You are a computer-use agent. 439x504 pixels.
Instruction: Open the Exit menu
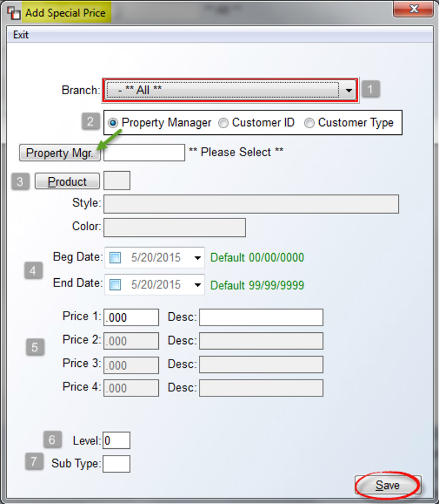coord(21,35)
